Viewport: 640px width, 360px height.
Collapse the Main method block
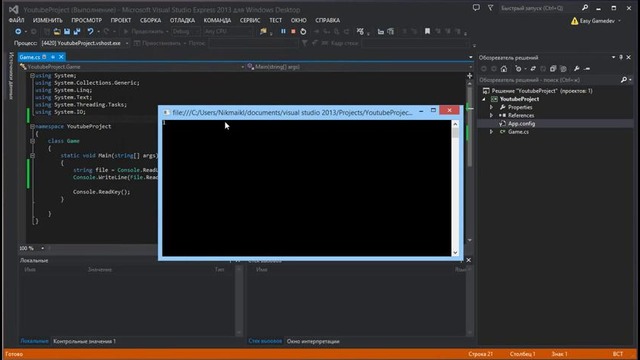tap(32, 156)
